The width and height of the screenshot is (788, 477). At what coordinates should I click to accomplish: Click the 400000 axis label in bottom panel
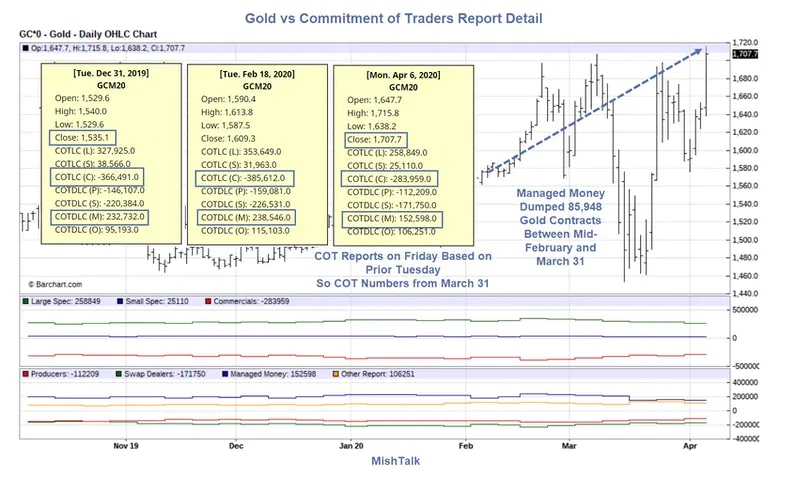[745, 383]
